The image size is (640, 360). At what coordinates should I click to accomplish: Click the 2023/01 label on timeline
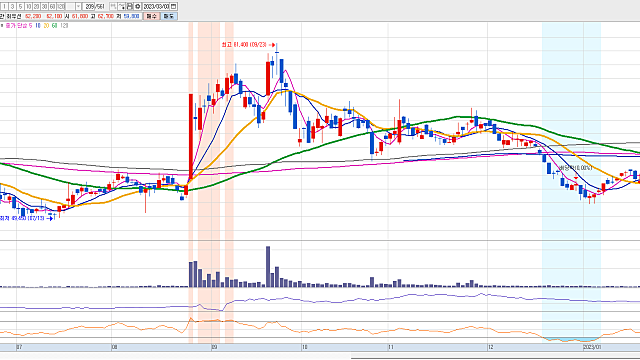coord(592,347)
